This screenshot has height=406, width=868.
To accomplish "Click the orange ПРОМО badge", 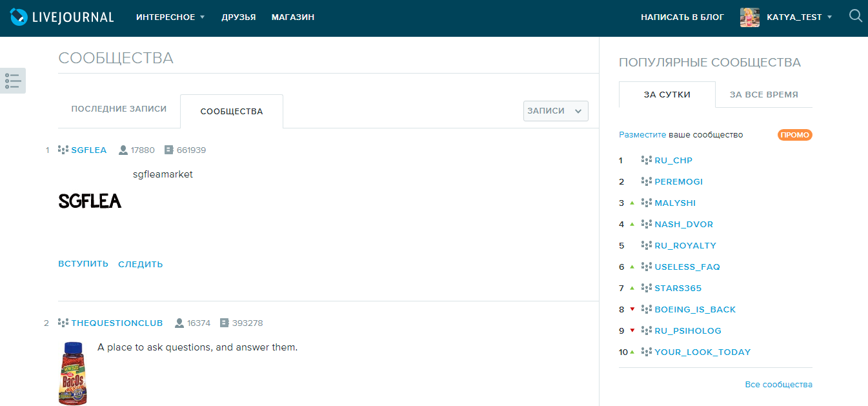I will pyautogui.click(x=795, y=135).
